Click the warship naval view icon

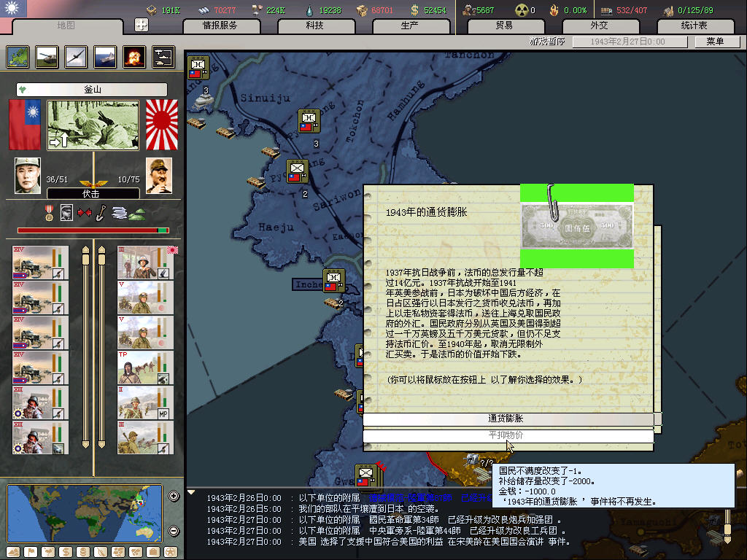(105, 57)
